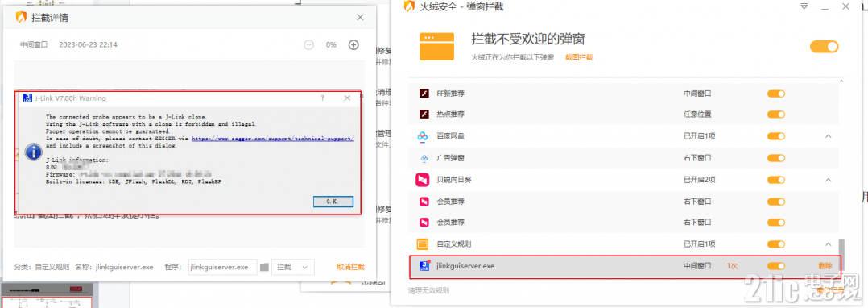Toggle the main 拦截不受欢迎的弹窗 switch
Image resolution: width=868 pixels, height=308 pixels.
(825, 47)
